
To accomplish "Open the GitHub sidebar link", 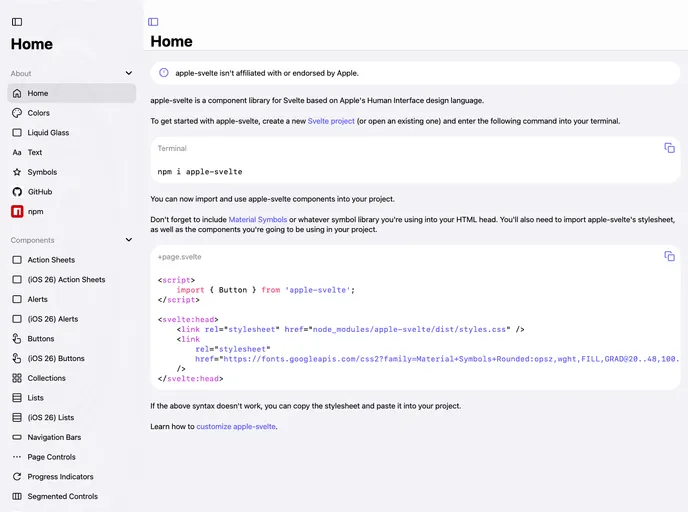I will pos(72,192).
